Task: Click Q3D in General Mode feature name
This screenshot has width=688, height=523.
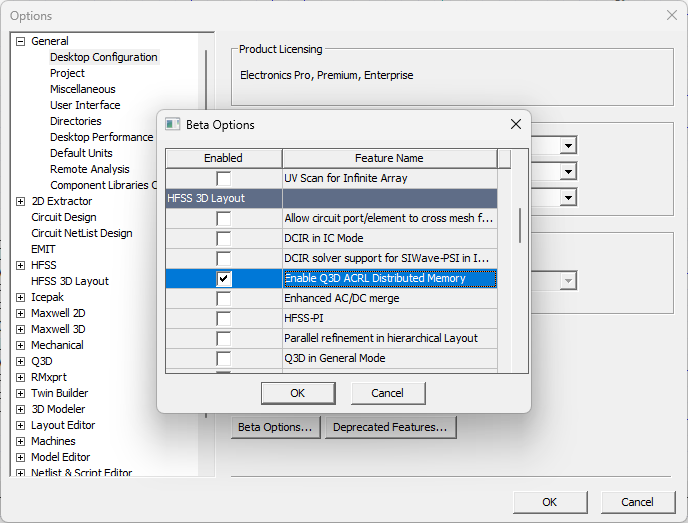Action: point(335,358)
